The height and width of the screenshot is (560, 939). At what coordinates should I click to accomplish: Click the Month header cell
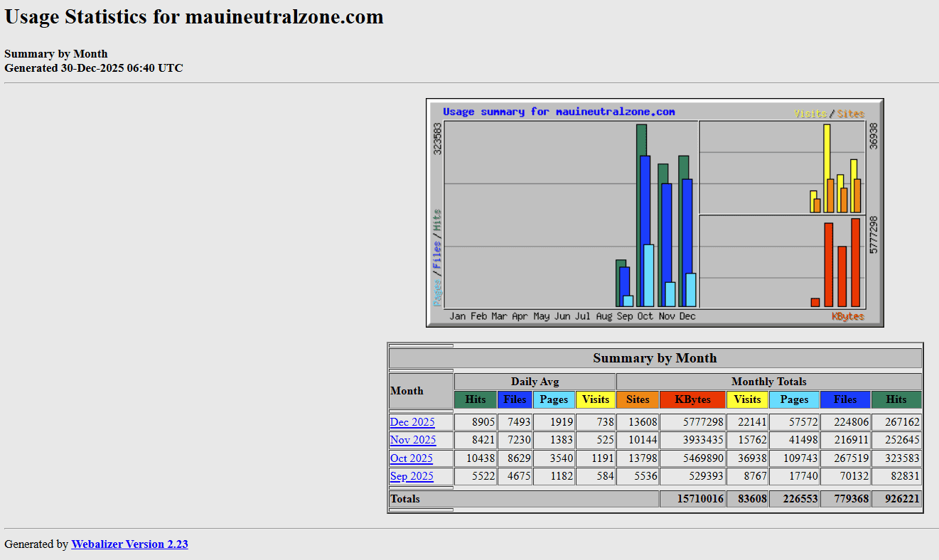pyautogui.click(x=407, y=390)
